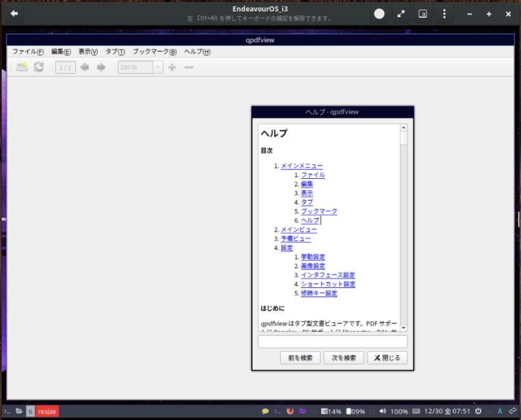Click the 前を検索 button
The width and height of the screenshot is (521, 420).
(x=300, y=358)
